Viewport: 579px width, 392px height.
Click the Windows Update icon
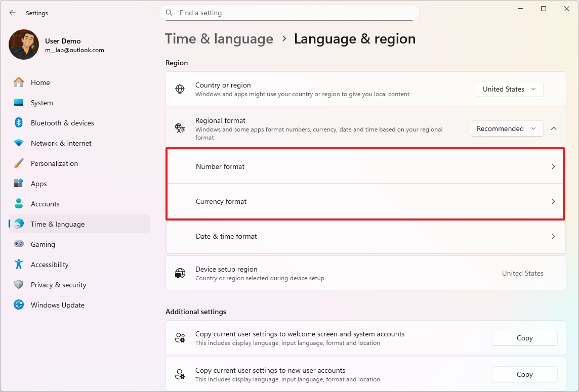point(19,305)
